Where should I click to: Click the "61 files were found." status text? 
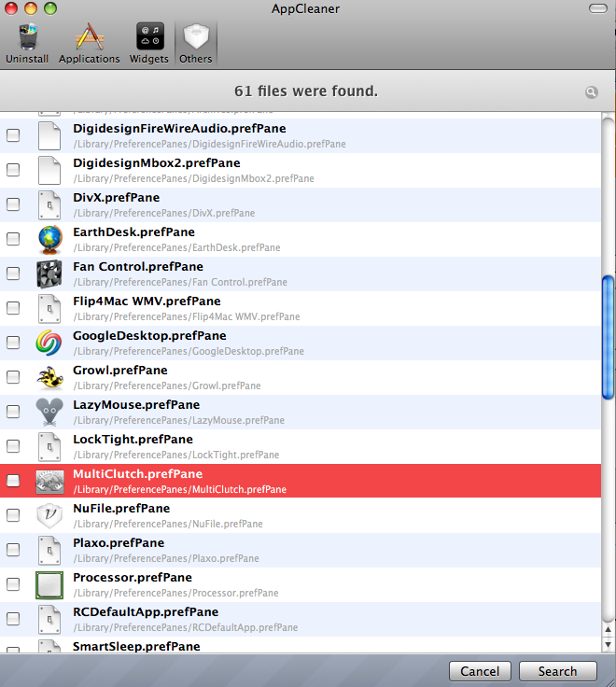(306, 91)
